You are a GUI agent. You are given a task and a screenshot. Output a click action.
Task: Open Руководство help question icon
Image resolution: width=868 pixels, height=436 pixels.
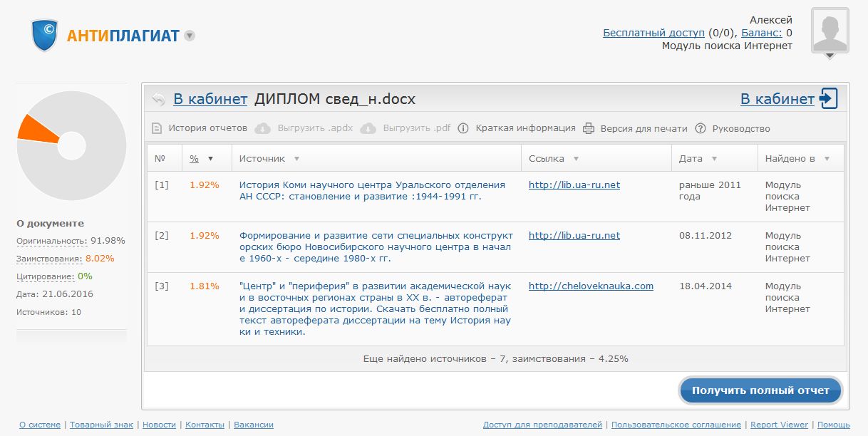click(701, 129)
